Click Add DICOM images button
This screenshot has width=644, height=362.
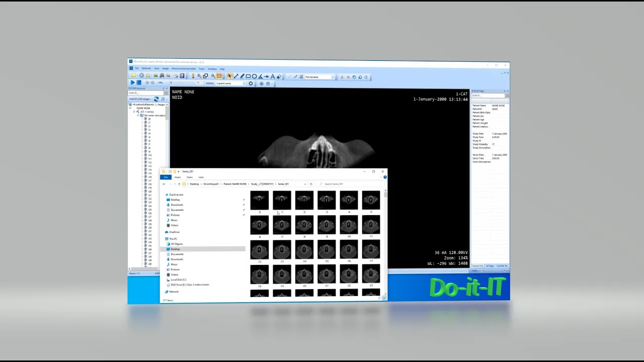coord(141,99)
